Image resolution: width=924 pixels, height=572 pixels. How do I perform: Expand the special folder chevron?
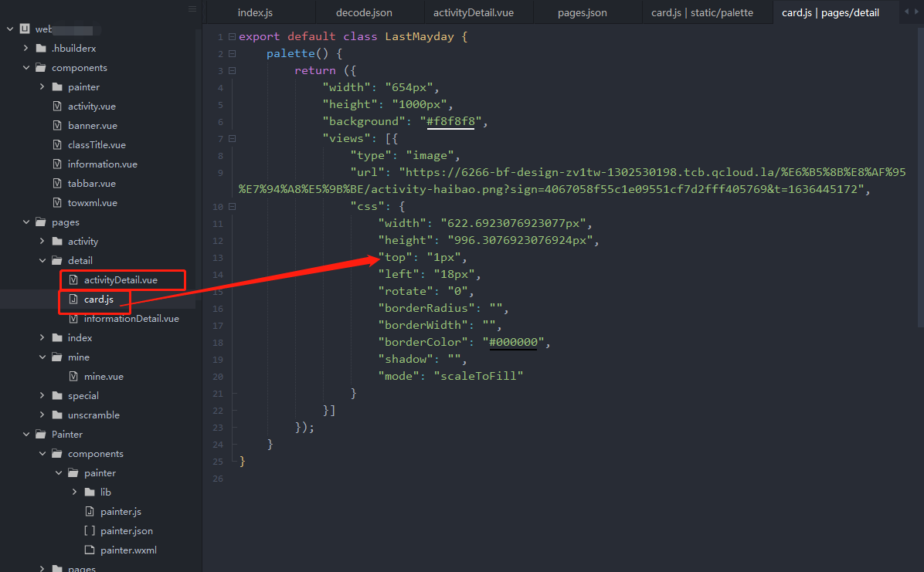42,395
